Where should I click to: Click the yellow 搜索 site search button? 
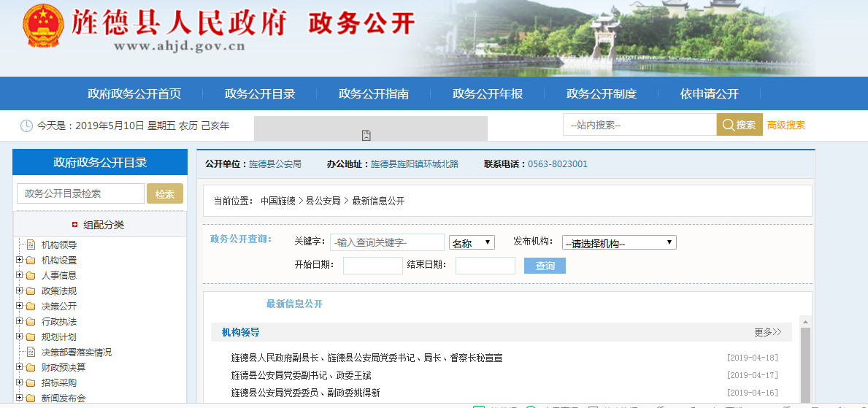tap(739, 125)
